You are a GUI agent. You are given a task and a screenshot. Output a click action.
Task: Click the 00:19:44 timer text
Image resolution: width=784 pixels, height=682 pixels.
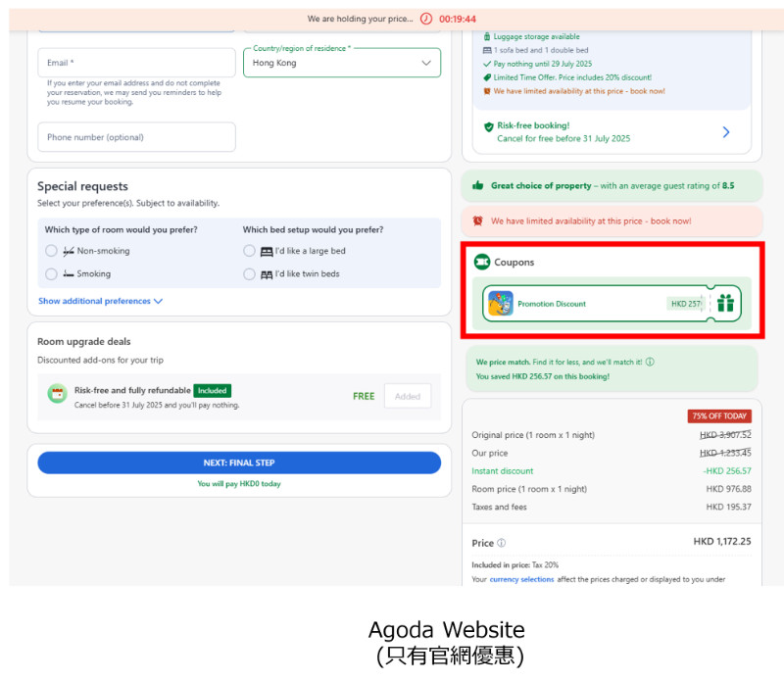click(x=458, y=19)
